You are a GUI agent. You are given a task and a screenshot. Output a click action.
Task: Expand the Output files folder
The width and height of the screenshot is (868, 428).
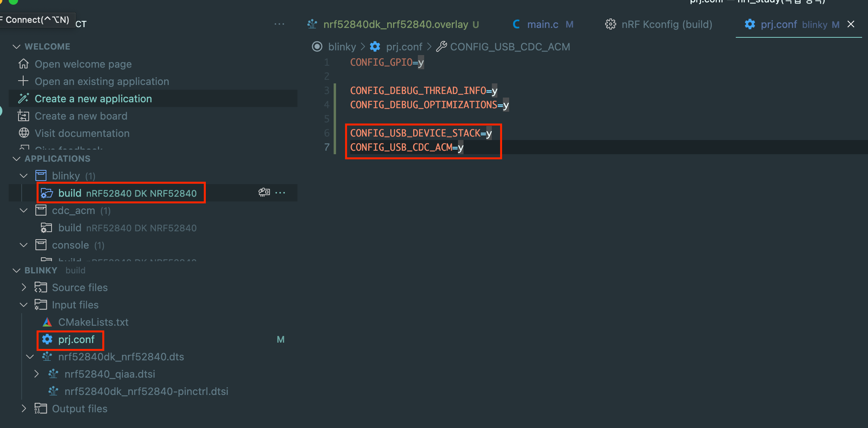click(24, 409)
